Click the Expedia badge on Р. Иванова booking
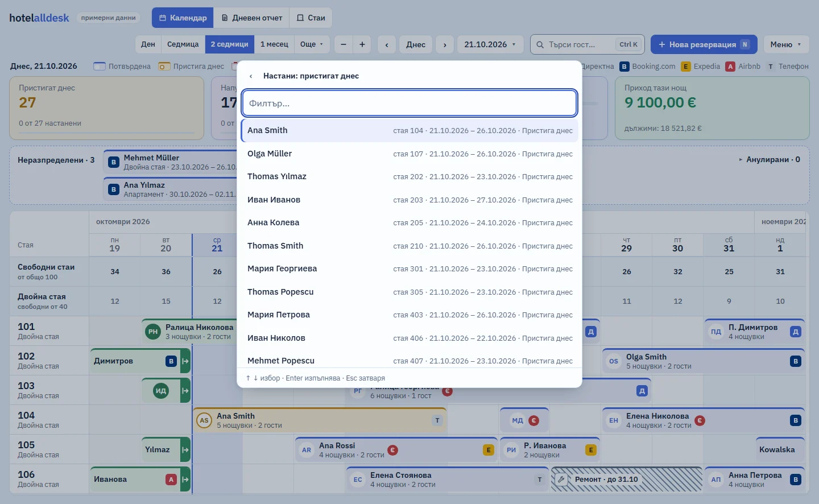This screenshot has height=504, width=819. pos(591,450)
